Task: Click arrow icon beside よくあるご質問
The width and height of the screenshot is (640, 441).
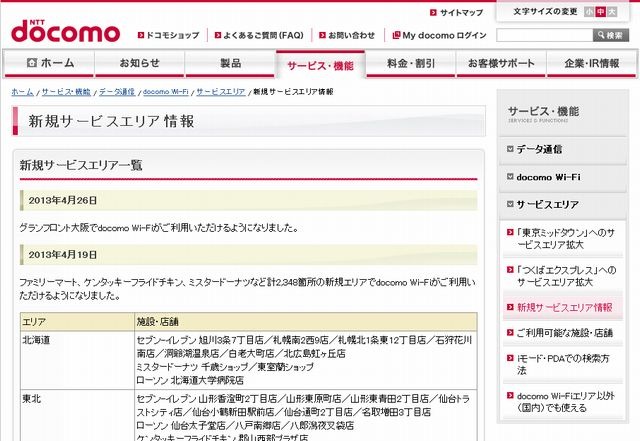Action: pyautogui.click(x=218, y=36)
